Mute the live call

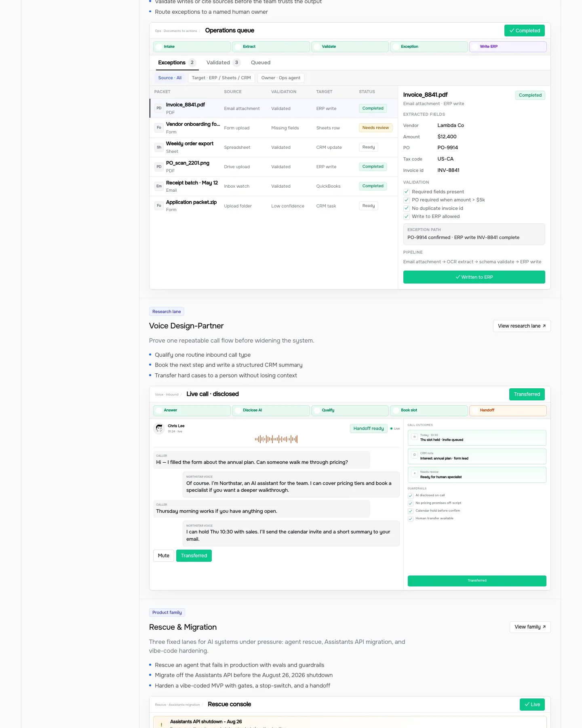(x=164, y=556)
